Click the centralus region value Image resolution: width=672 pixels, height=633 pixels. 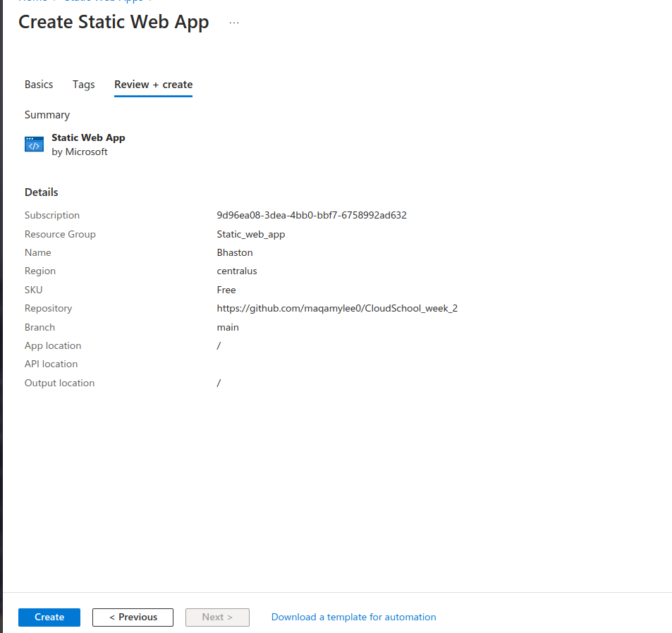(x=236, y=271)
